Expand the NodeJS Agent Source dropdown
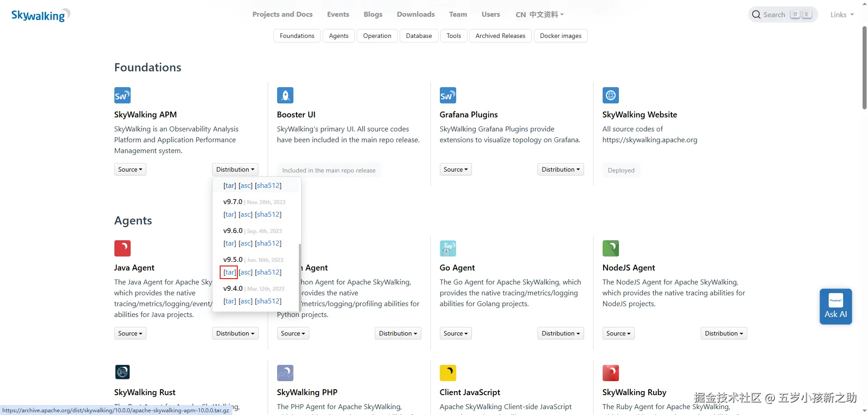The height and width of the screenshot is (415, 868). (x=618, y=333)
